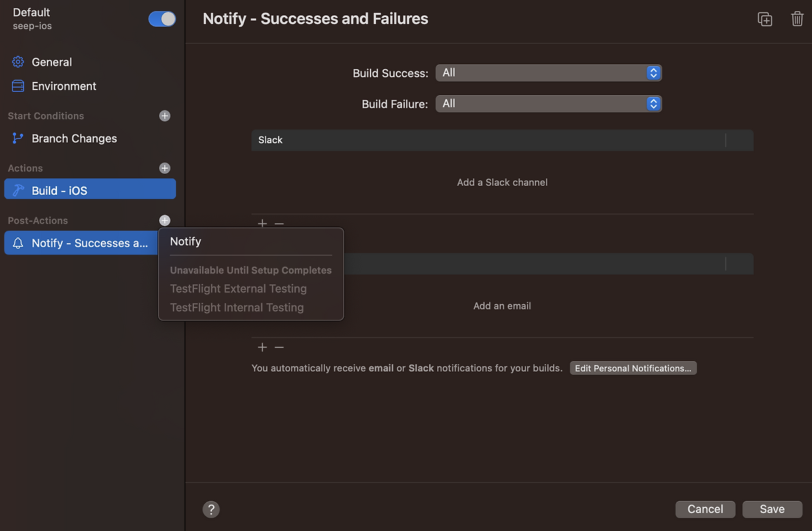
Task: Add an email with plus icon
Action: [x=263, y=348]
